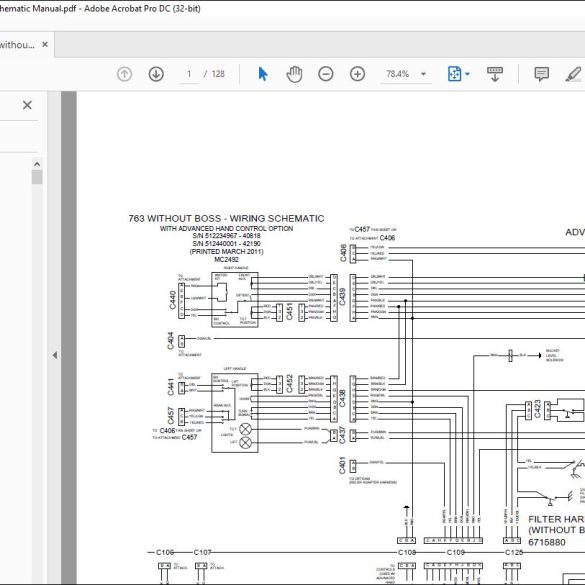The width and height of the screenshot is (585, 585).
Task: Zoom in with the plus button
Action: (357, 74)
